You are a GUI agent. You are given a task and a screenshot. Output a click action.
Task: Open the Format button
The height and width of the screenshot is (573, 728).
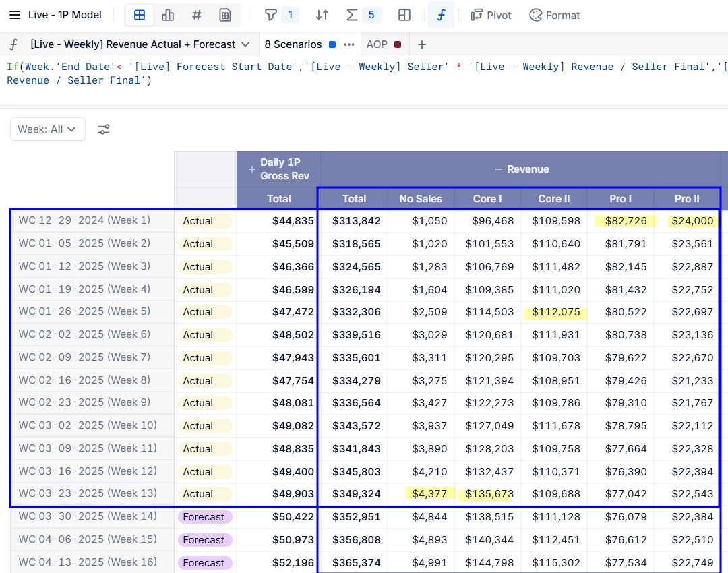tap(555, 15)
